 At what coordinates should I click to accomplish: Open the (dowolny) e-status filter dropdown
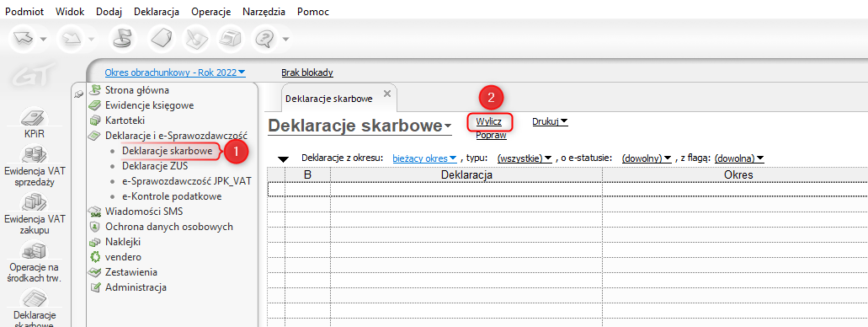(x=646, y=158)
